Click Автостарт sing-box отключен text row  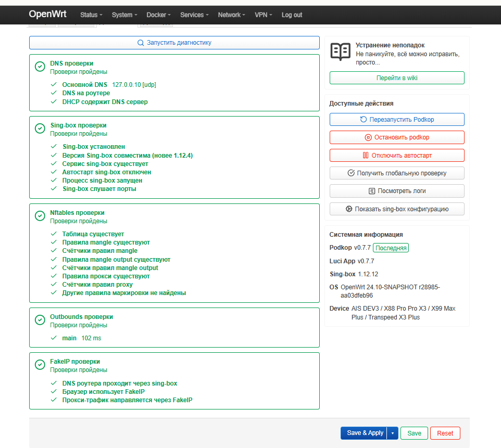106,172
